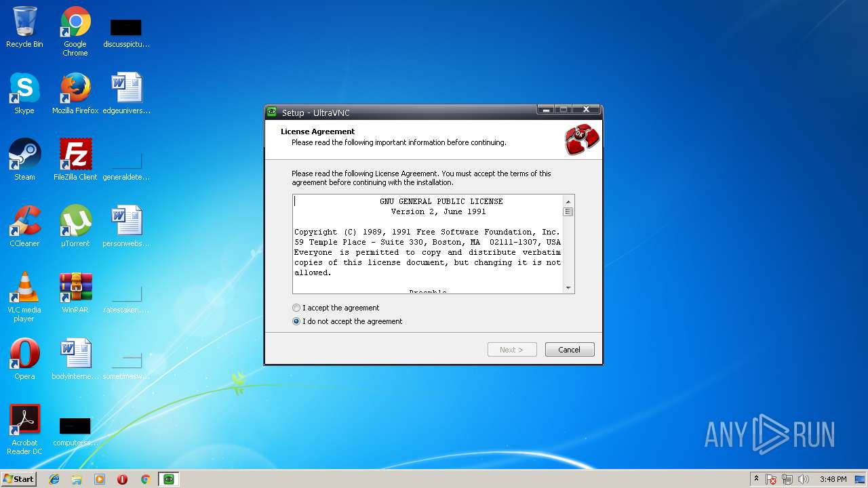Open Acrobat Reader DC shortcut
The image size is (868, 488).
click(x=24, y=430)
